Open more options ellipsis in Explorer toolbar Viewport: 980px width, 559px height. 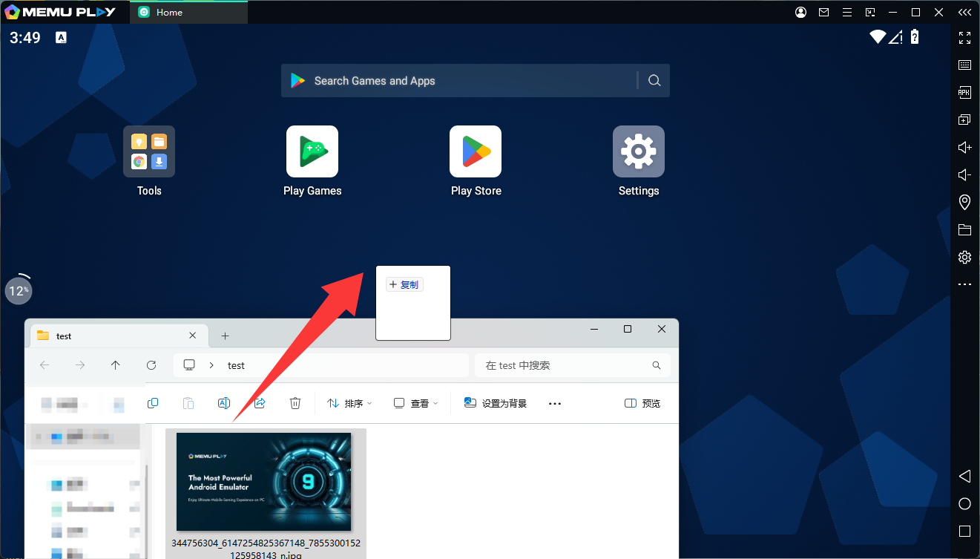click(x=555, y=403)
